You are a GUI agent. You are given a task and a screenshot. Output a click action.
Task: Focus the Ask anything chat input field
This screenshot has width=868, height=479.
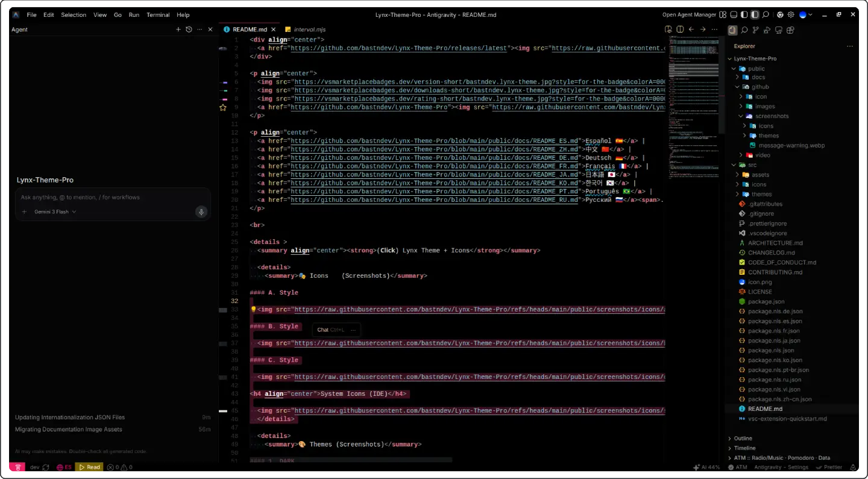112,197
